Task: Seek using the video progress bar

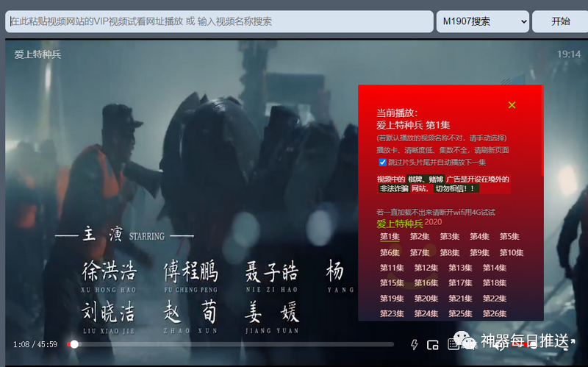Action: point(230,344)
